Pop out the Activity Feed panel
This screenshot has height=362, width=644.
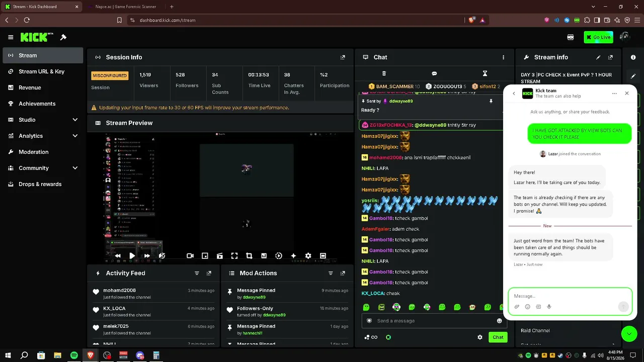209,273
